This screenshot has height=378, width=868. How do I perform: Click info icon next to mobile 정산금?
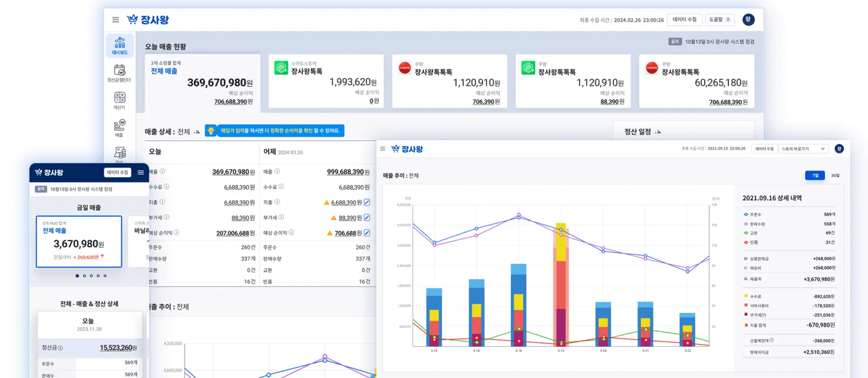pos(60,348)
